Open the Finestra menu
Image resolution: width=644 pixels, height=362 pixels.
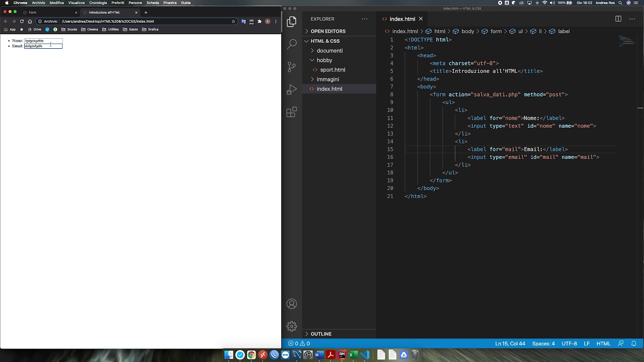[170, 3]
